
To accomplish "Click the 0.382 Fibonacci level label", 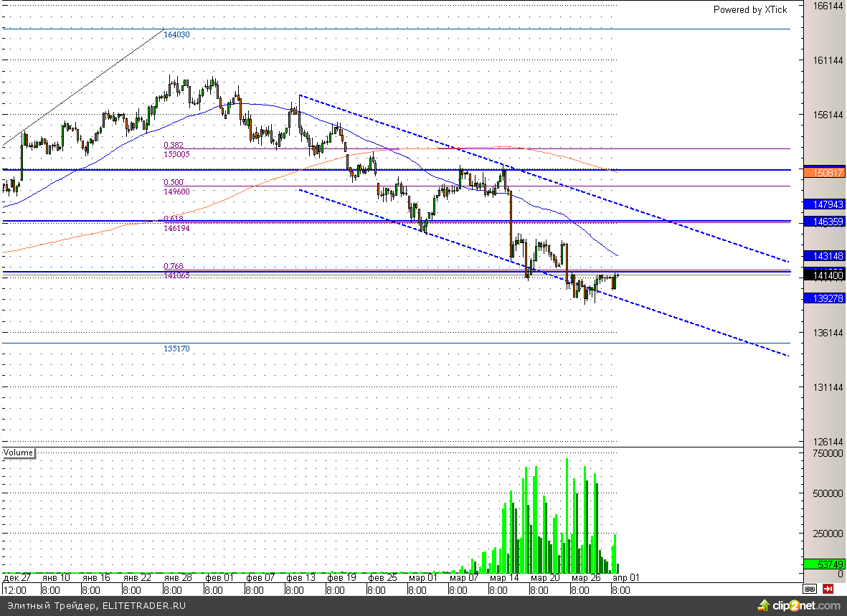I will [174, 145].
